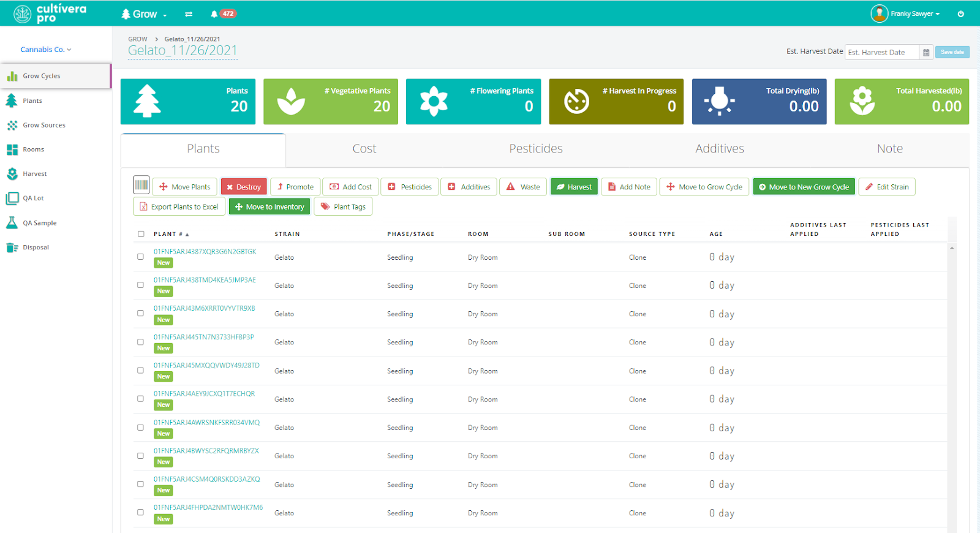Click the Add Note button

[x=630, y=187]
